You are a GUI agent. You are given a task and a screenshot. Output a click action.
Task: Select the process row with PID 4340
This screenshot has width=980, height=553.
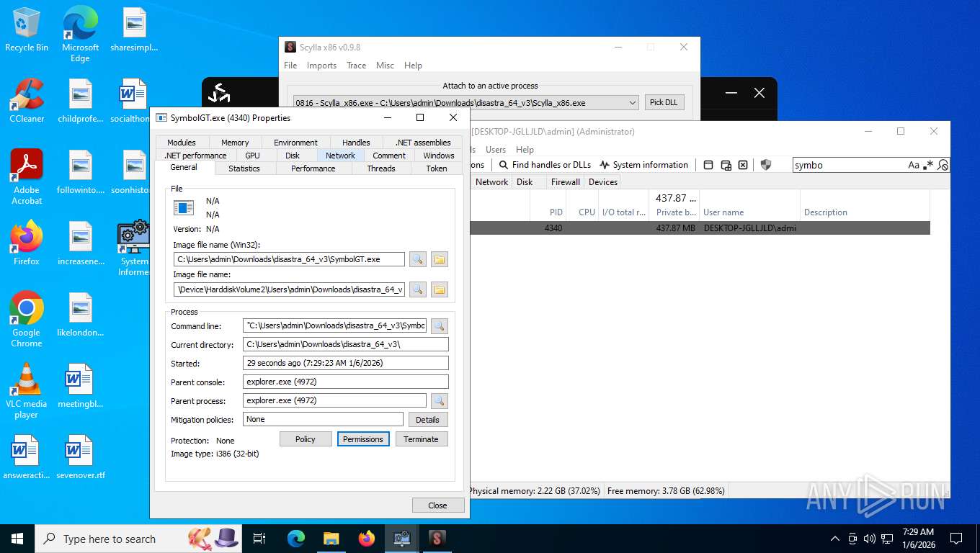coord(700,228)
